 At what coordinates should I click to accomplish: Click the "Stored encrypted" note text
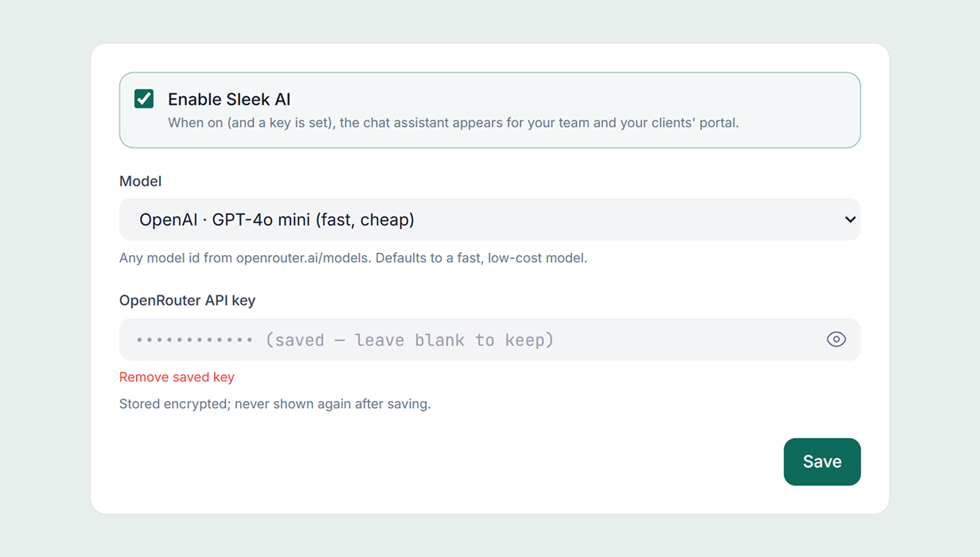click(x=275, y=404)
